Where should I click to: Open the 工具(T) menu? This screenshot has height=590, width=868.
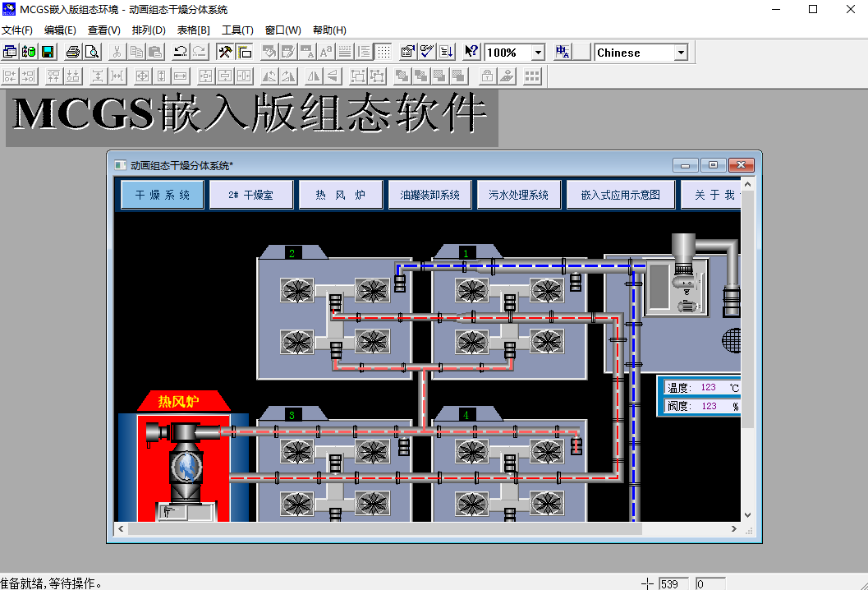click(237, 30)
